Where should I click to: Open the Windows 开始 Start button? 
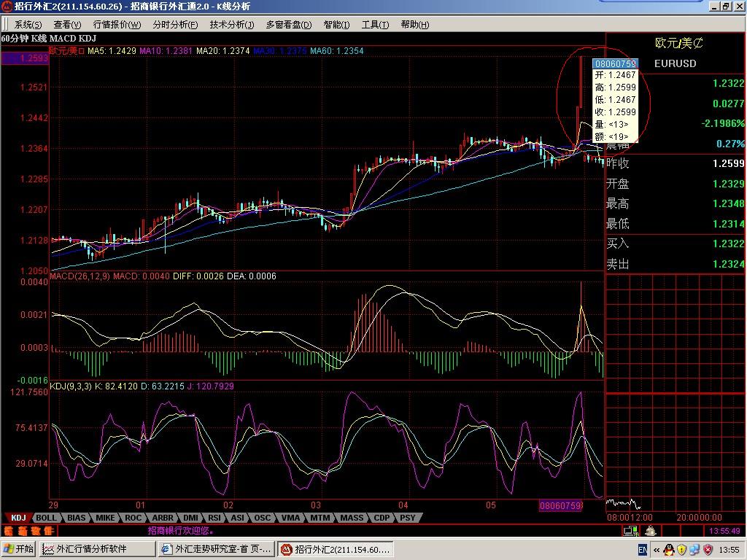(19, 549)
